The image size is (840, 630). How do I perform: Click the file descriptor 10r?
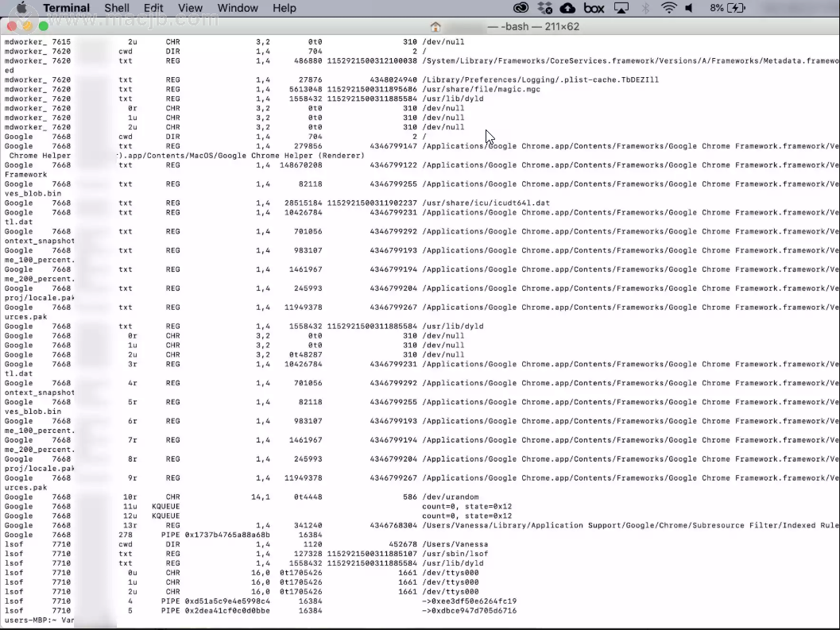tap(130, 497)
